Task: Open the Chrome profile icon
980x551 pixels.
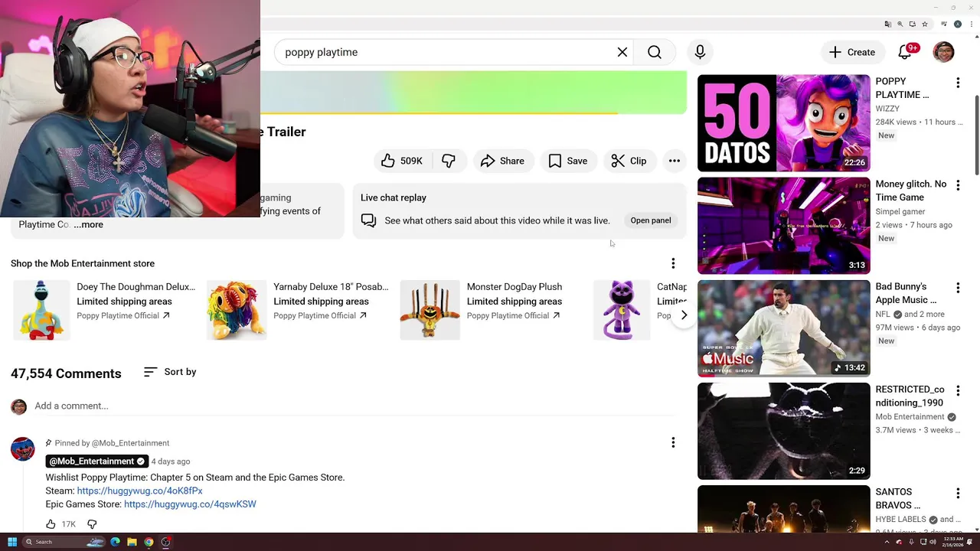Action: click(x=958, y=24)
